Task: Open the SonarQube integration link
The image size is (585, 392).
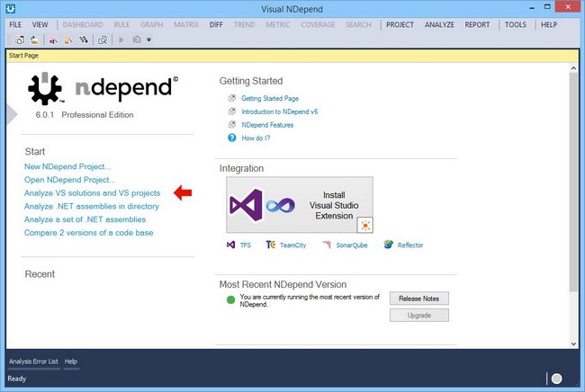Action: click(x=352, y=245)
